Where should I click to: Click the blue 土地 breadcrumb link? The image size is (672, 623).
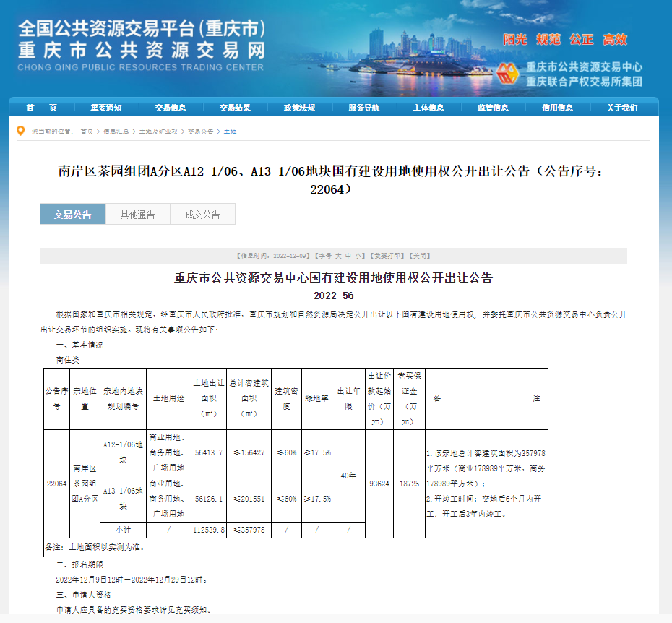[x=231, y=132]
